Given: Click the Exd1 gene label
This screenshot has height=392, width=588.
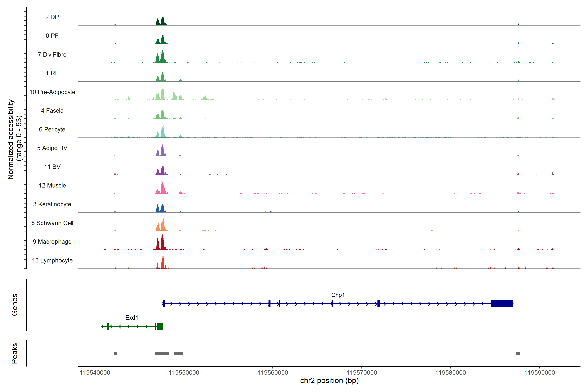Looking at the screenshot, I should [x=132, y=318].
